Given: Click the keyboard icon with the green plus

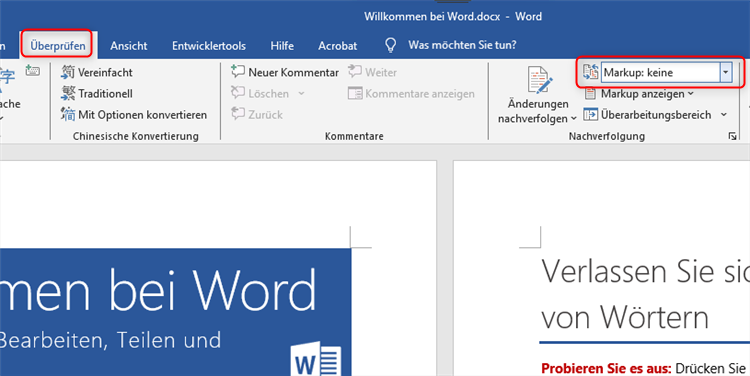Looking at the screenshot, I should [x=33, y=71].
